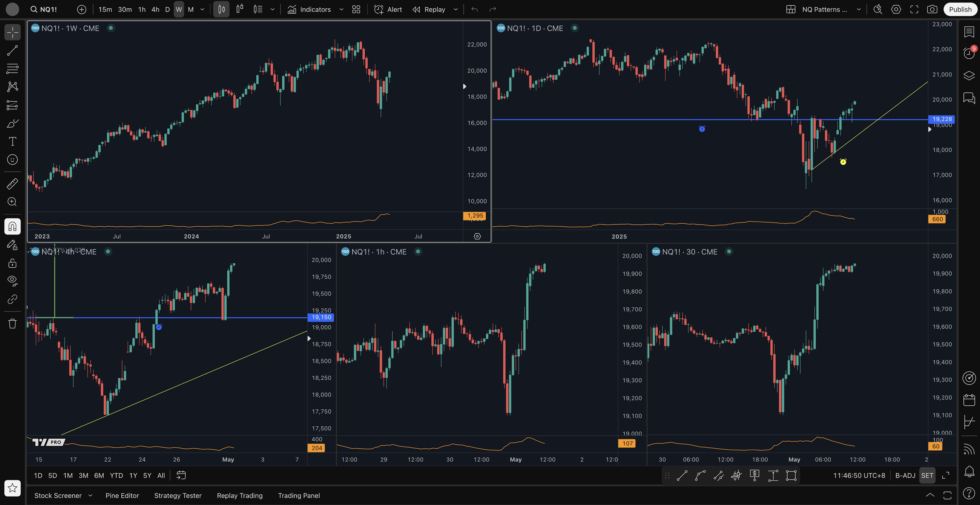Open the alerts panel with red badge
980x505 pixels.
969,53
